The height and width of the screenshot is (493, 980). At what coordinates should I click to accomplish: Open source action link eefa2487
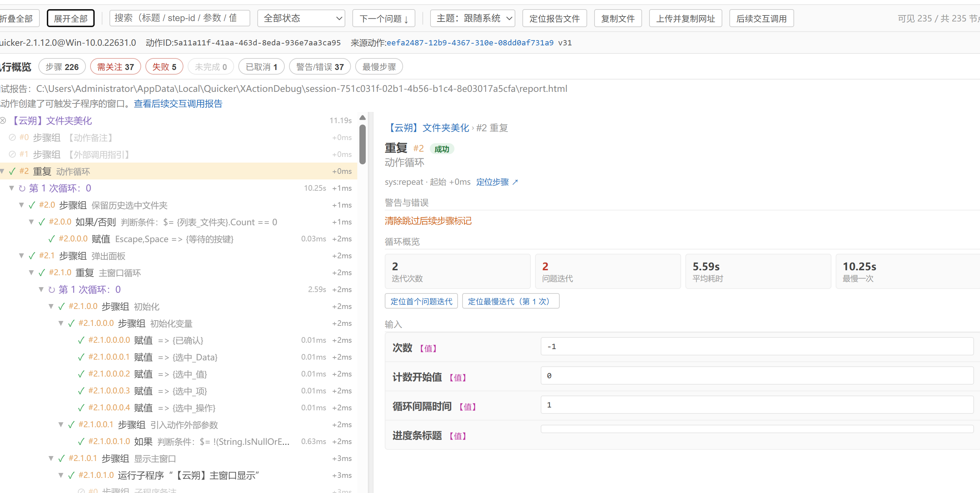(x=470, y=43)
